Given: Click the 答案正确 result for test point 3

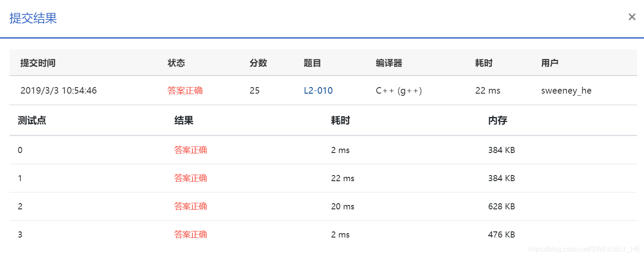Looking at the screenshot, I should (191, 234).
